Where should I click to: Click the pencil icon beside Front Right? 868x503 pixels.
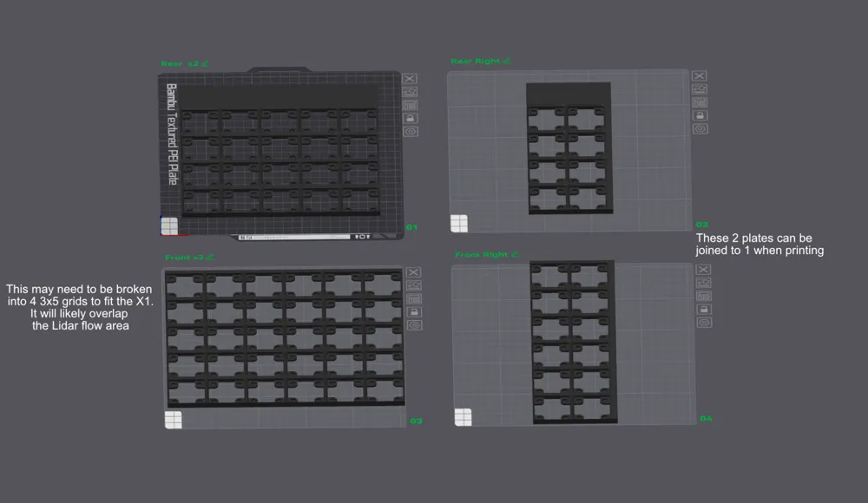515,254
